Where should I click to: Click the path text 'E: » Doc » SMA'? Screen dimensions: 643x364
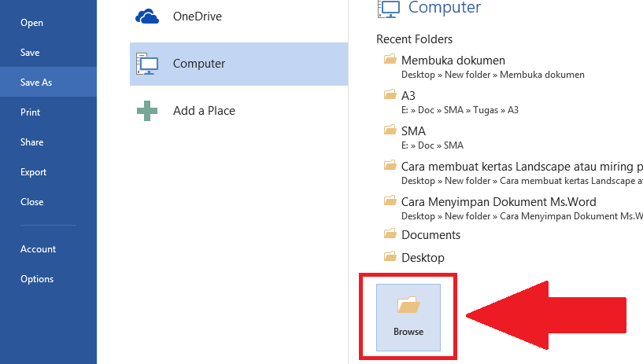(432, 145)
